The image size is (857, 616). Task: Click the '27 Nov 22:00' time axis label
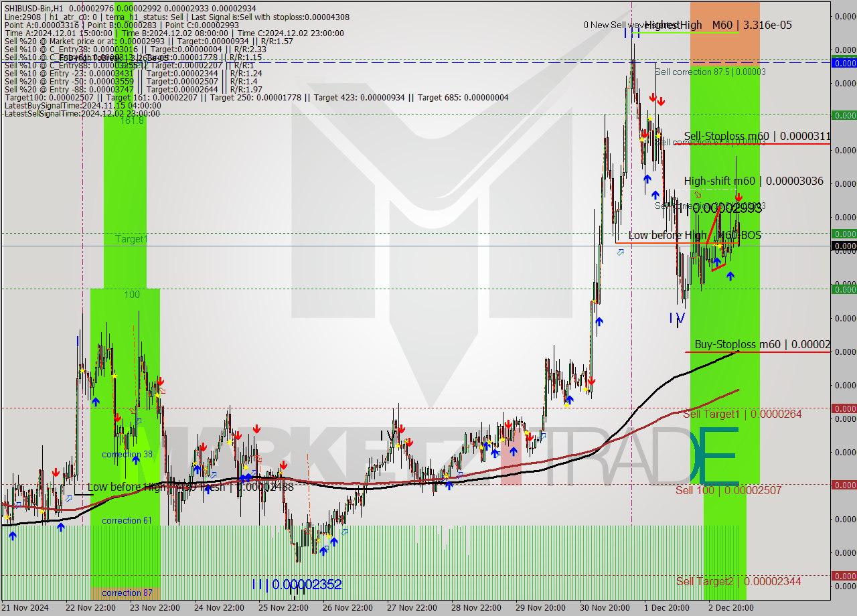[412, 608]
